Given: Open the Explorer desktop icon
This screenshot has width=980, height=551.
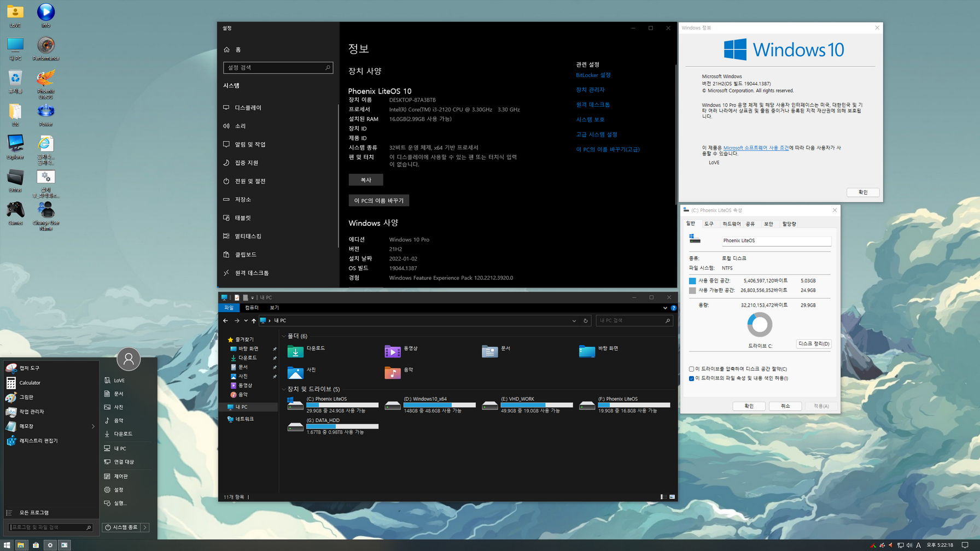Looking at the screenshot, I should [x=15, y=147].
